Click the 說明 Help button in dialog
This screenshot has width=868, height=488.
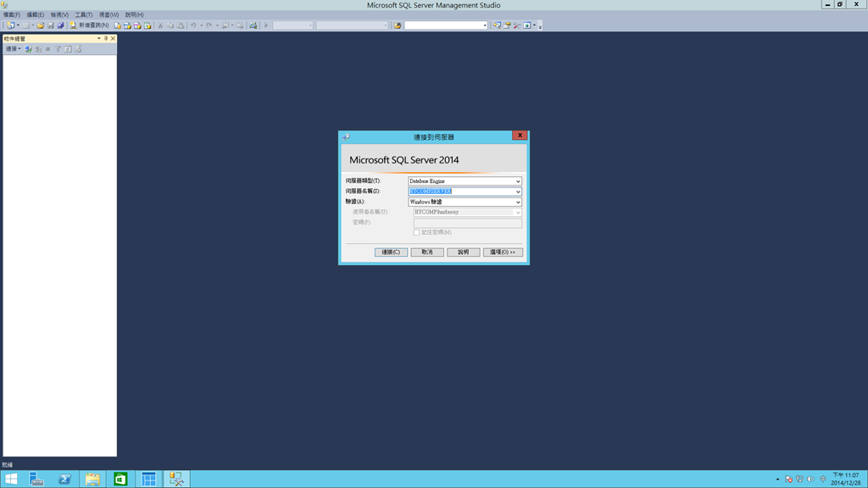click(464, 252)
